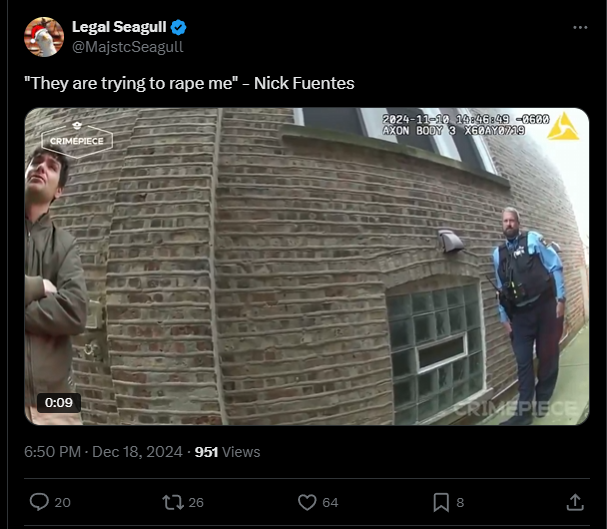Open the @MajstcSeagull handle link
Screen dimensions: 607x529
pyautogui.click(x=128, y=47)
